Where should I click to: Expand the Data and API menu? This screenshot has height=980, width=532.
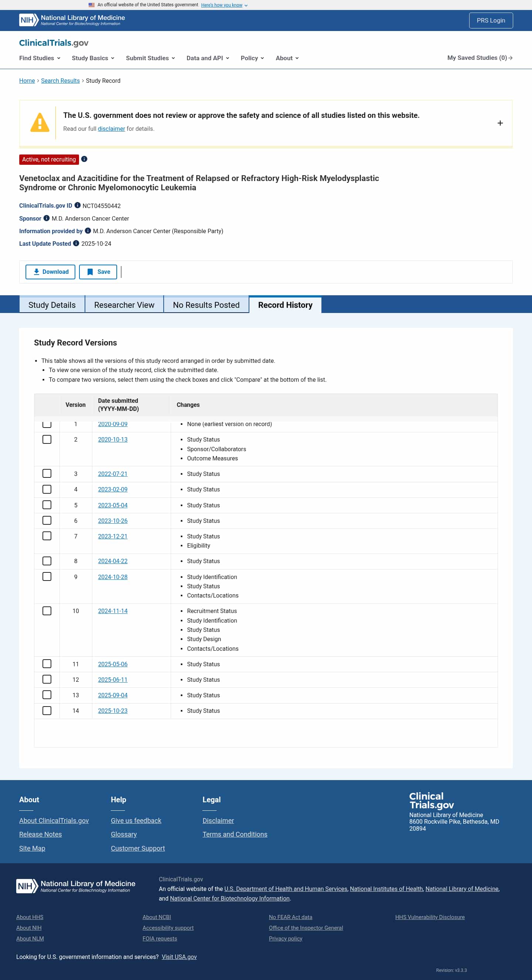click(208, 58)
